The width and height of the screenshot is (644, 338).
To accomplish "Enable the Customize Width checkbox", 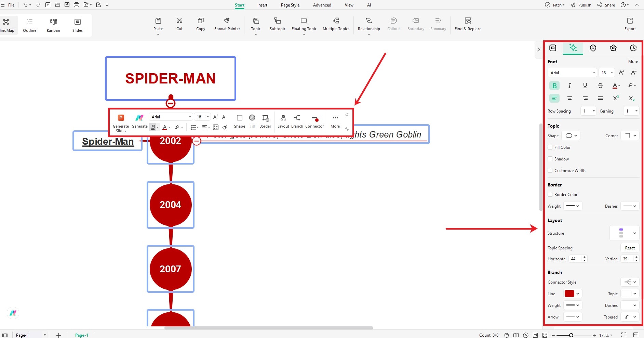I will [550, 170].
